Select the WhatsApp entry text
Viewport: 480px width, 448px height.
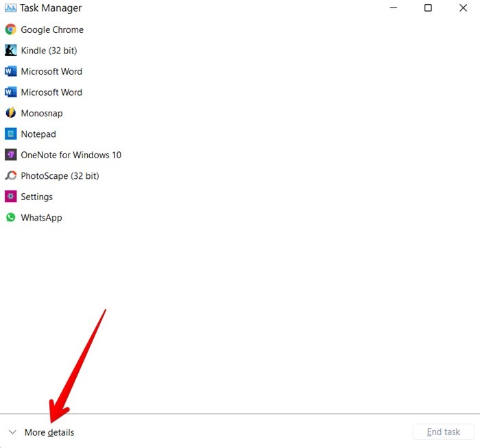[41, 218]
